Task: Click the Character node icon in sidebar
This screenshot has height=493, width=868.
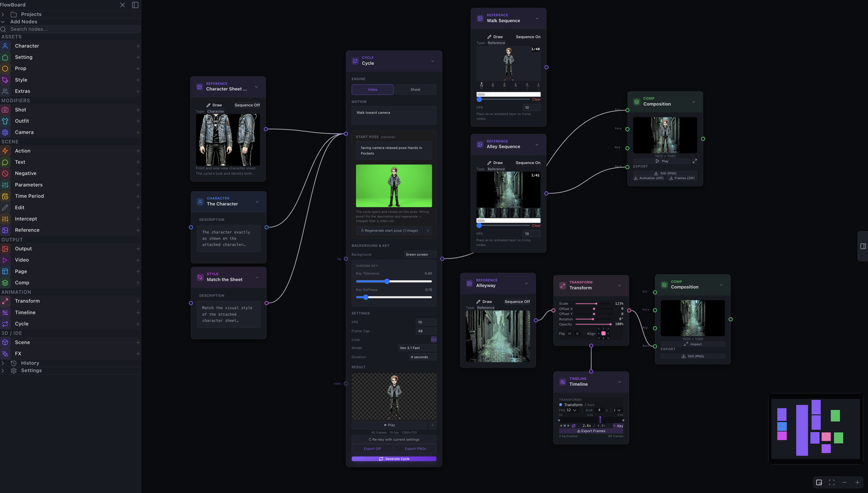Action: click(5, 46)
